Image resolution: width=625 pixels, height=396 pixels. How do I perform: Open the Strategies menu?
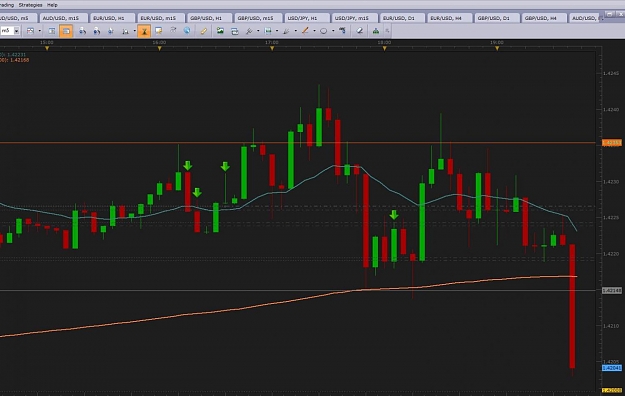point(30,5)
